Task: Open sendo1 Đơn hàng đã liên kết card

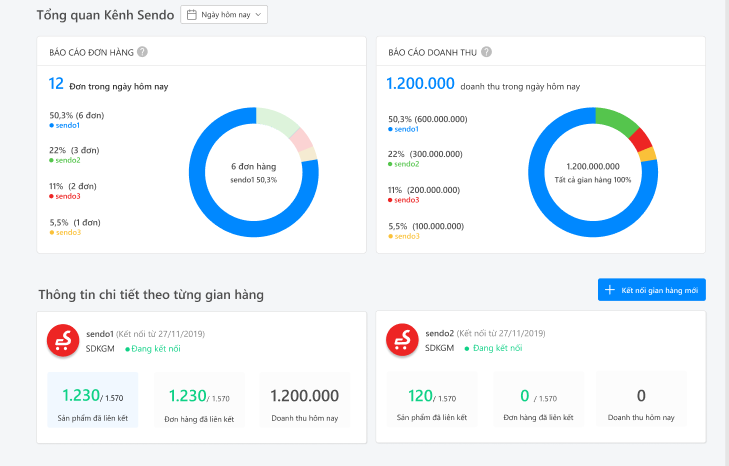Action: (199, 400)
